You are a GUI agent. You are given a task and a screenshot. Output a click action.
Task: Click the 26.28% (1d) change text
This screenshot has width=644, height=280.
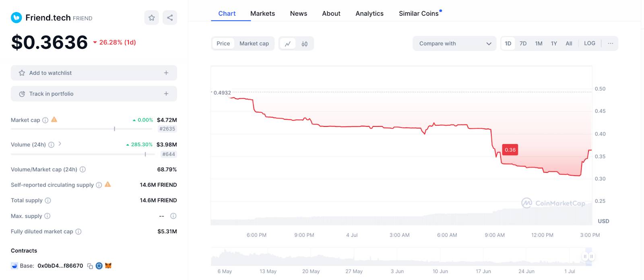point(118,42)
